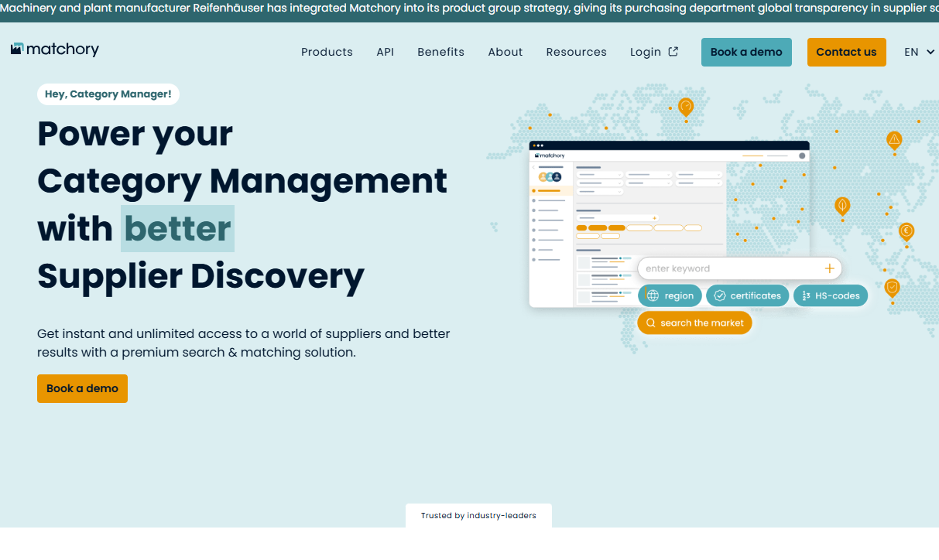Click the euro symbol map pin
The width and height of the screenshot is (939, 560).
tap(906, 230)
